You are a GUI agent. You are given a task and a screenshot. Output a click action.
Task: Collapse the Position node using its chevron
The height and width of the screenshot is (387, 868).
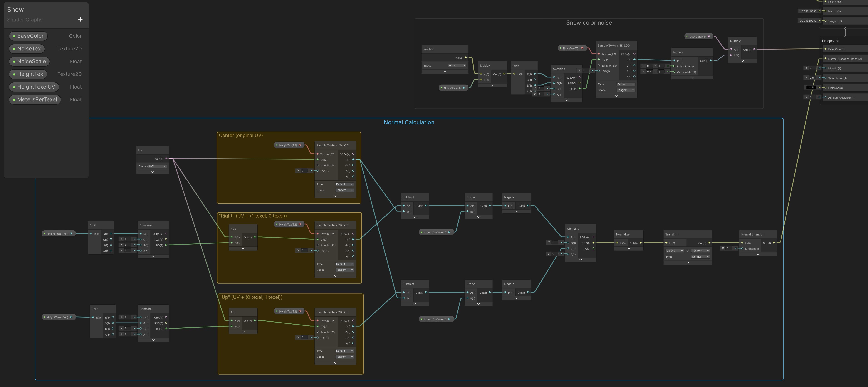[445, 72]
